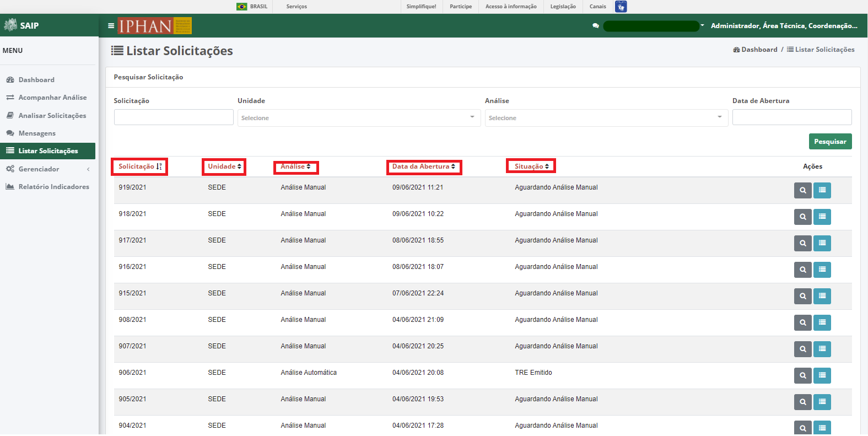Click the '09/06/2021 11:21' date cell

tap(418, 187)
